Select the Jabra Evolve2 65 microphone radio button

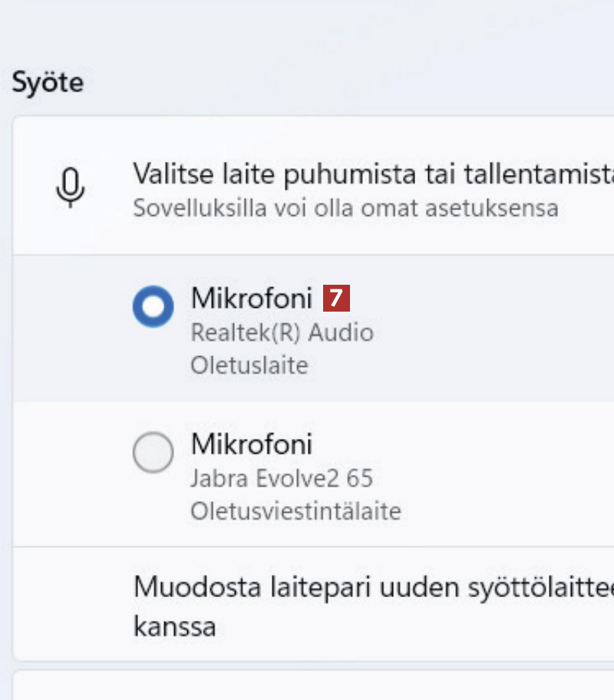153,452
